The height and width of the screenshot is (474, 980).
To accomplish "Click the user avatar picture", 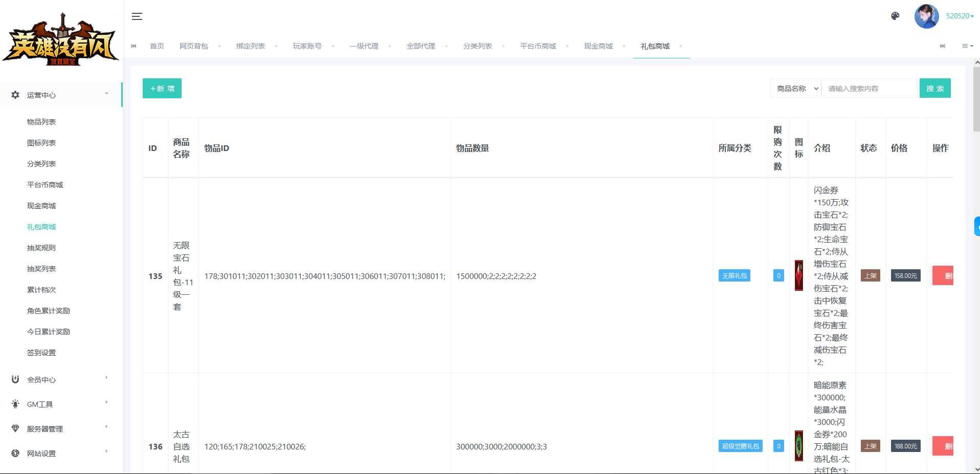I will (x=926, y=16).
